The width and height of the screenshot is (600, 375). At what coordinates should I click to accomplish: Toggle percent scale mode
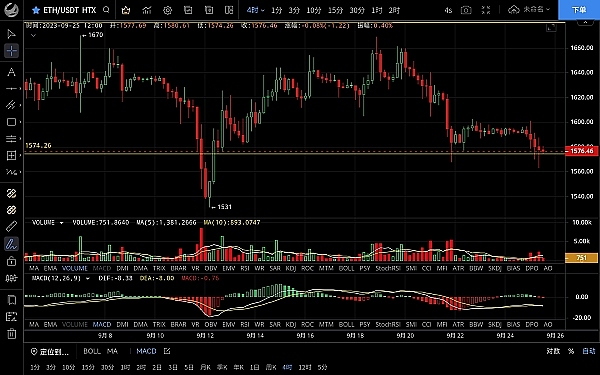(x=571, y=351)
